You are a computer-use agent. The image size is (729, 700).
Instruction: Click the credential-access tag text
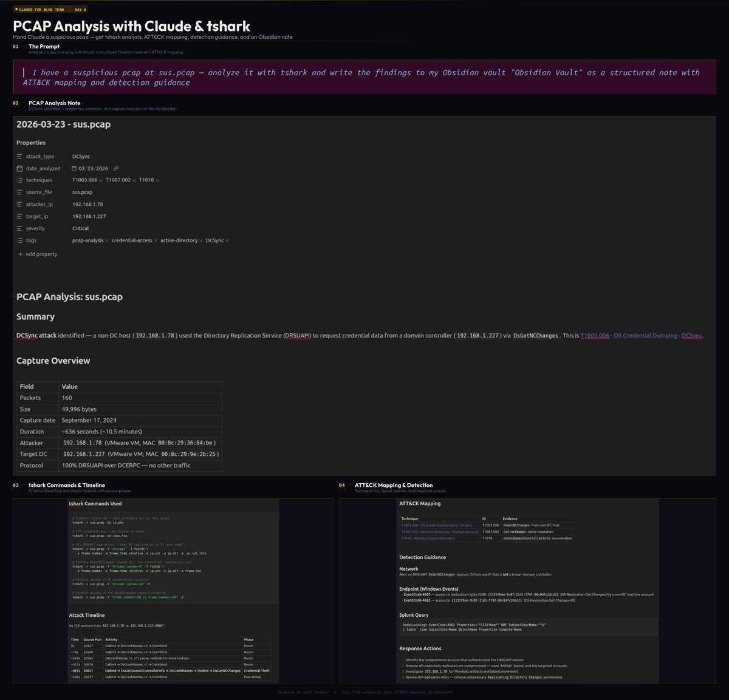[132, 241]
